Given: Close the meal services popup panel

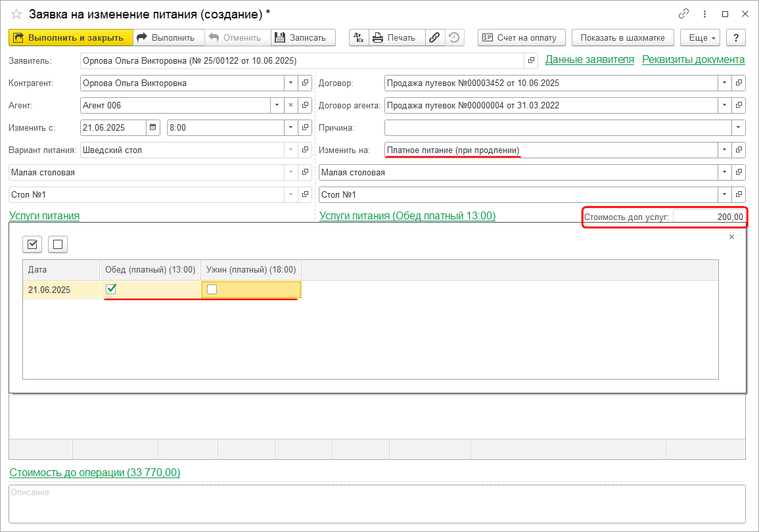Looking at the screenshot, I should pyautogui.click(x=731, y=236).
